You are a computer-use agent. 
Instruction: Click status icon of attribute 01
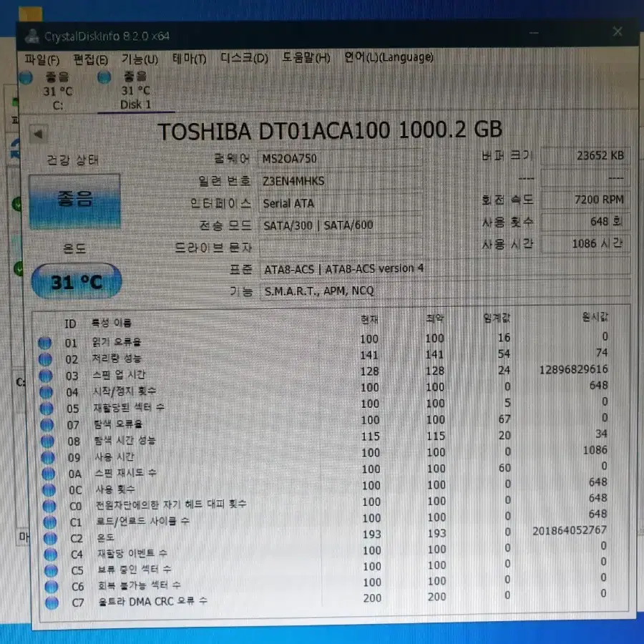click(x=45, y=343)
